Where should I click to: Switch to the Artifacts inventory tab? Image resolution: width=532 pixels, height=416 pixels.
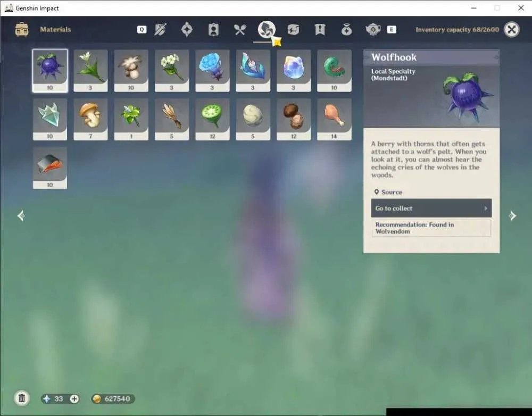187,29
